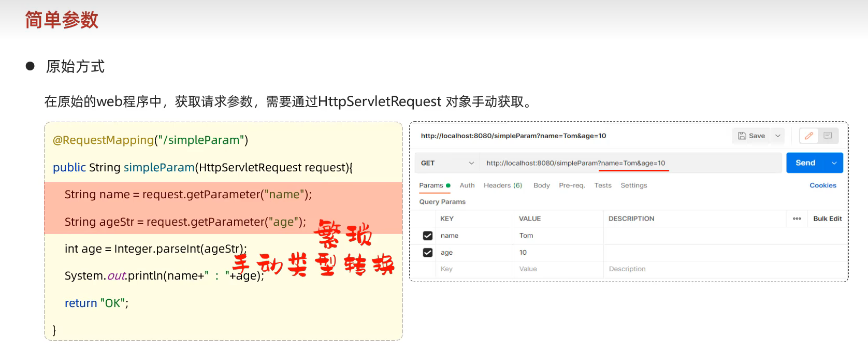
Task: Click the Save button with floppy disk icon
Action: click(751, 136)
